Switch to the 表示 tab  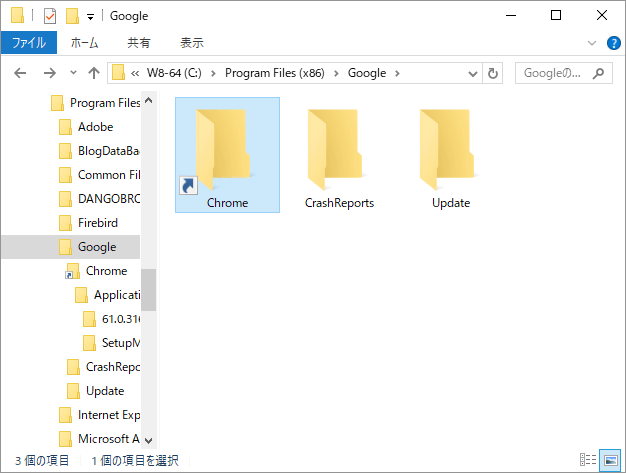coord(192,43)
